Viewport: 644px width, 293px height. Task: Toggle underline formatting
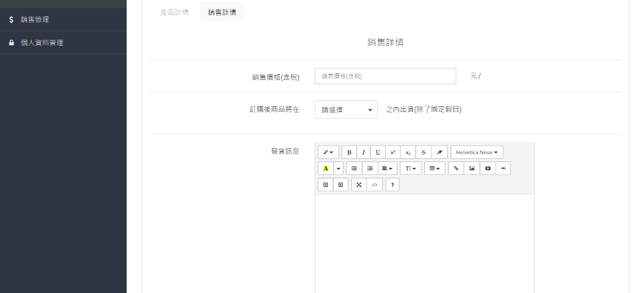coord(378,153)
